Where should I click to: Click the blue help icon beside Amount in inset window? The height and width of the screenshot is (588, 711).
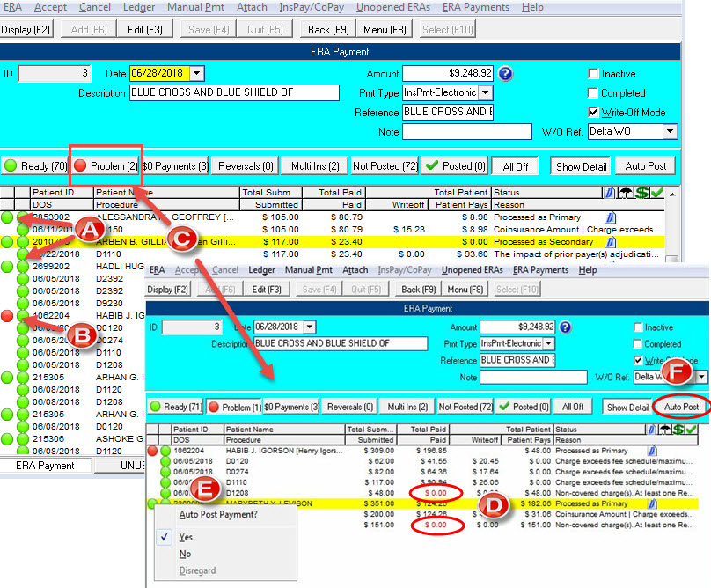point(566,327)
